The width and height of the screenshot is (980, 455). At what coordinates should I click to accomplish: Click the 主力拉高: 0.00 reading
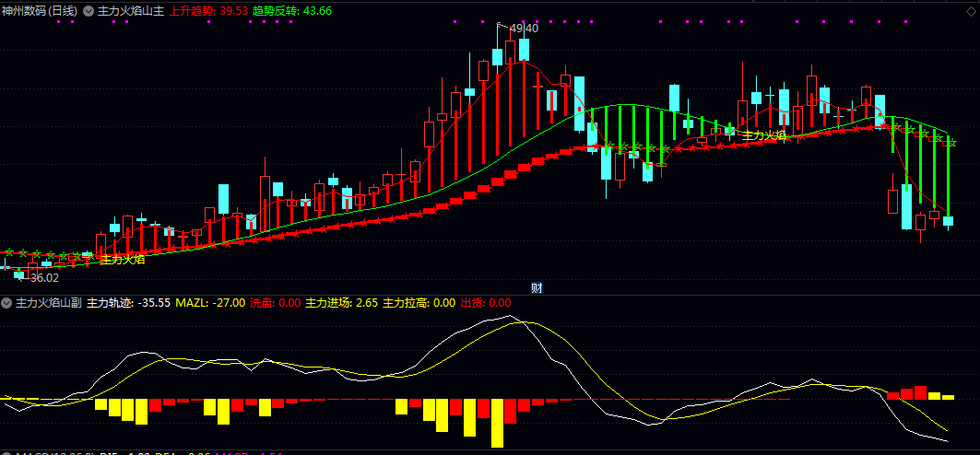click(419, 303)
